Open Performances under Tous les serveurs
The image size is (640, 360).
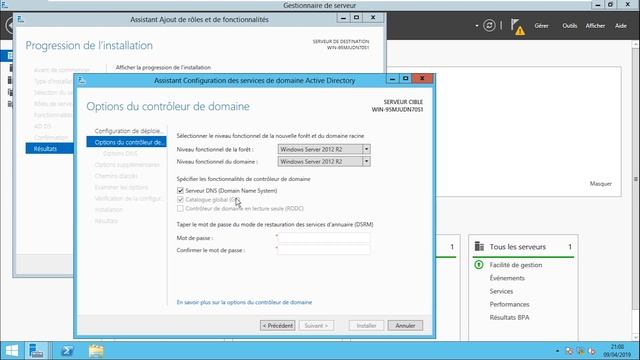(x=509, y=304)
